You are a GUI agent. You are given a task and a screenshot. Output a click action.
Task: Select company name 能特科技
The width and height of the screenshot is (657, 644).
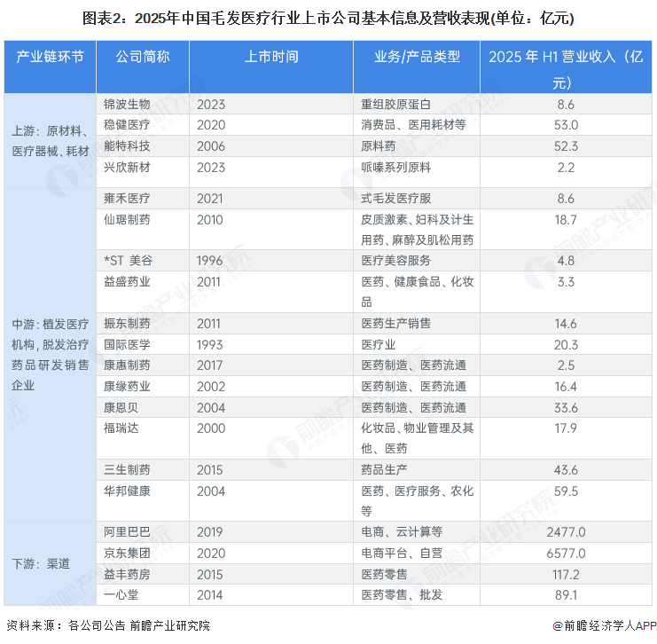coord(127,145)
